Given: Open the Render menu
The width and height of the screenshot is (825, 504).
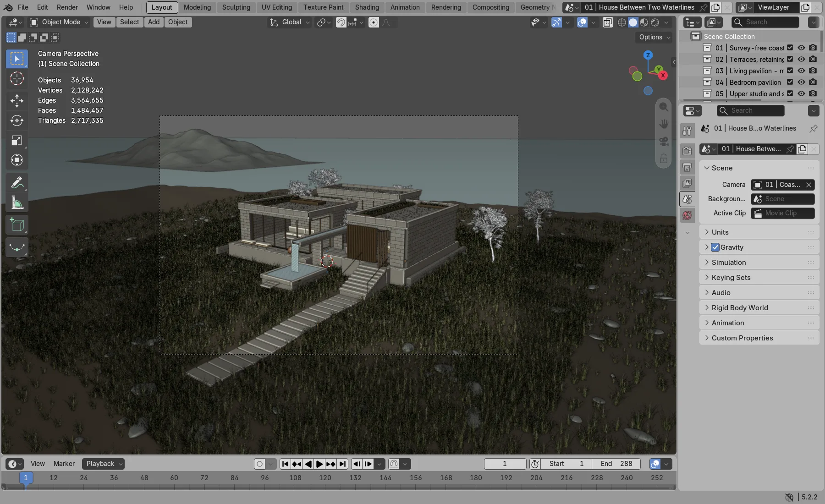Looking at the screenshot, I should [x=67, y=7].
